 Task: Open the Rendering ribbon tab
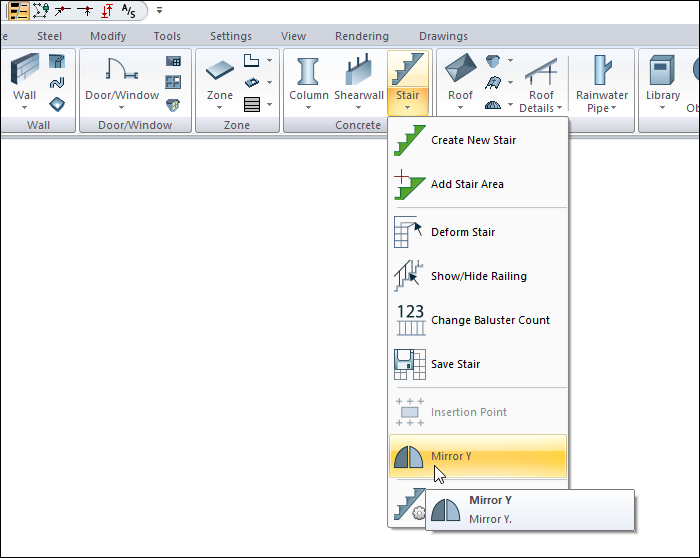[362, 36]
